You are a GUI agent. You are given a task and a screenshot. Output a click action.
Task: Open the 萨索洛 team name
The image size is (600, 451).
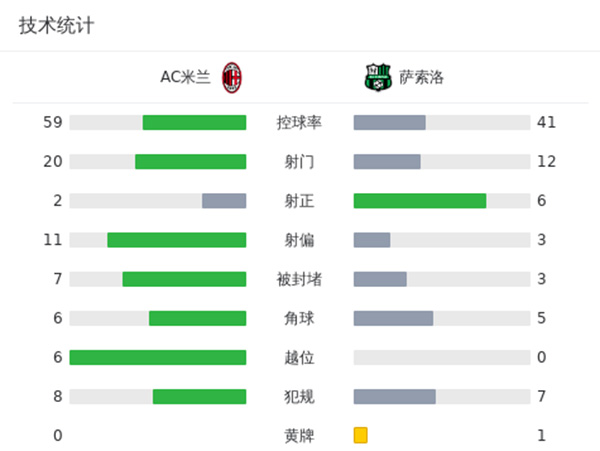click(x=421, y=77)
